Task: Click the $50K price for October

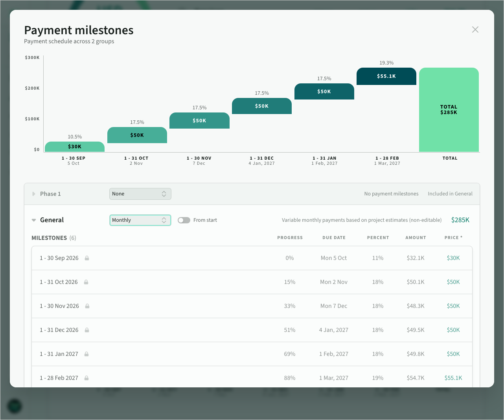Action: click(453, 282)
